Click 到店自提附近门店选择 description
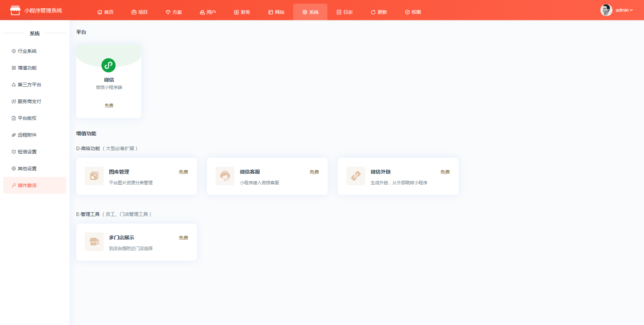 pos(131,248)
